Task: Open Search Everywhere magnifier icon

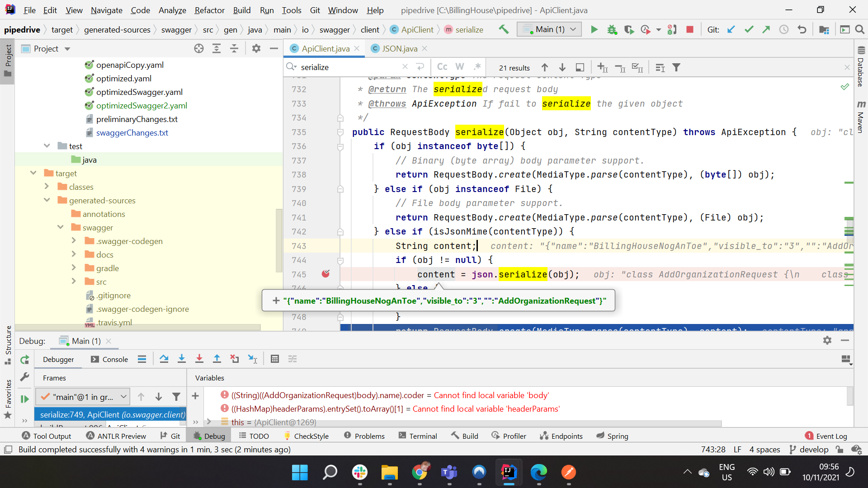Action: [860, 30]
